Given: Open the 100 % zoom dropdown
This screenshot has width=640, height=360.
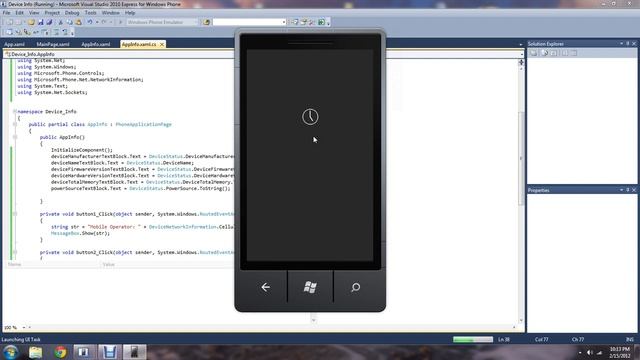Looking at the screenshot, I should 24,327.
